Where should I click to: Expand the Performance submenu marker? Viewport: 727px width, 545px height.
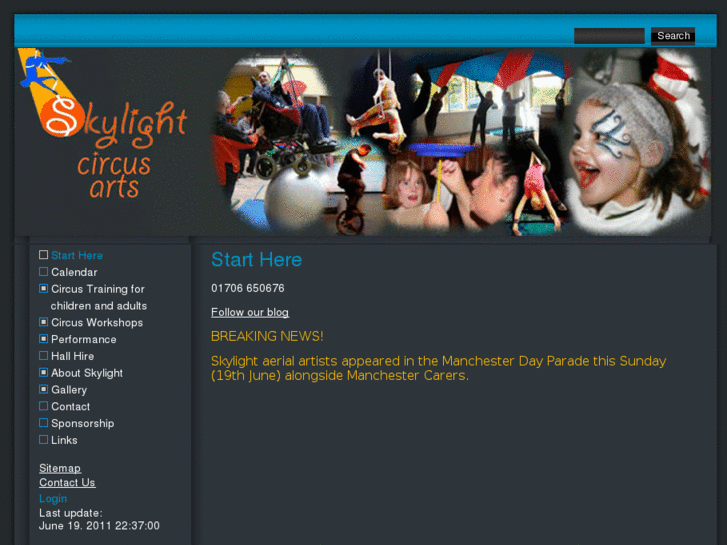coord(44,339)
